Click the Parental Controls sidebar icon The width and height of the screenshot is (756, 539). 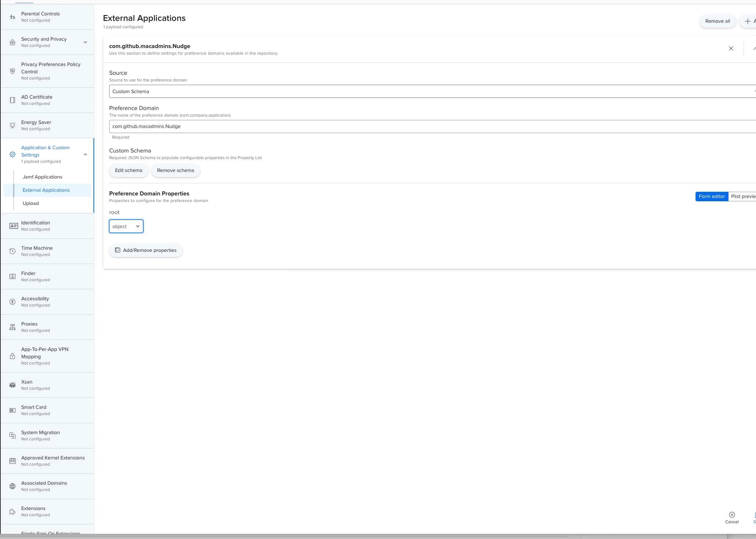12,17
